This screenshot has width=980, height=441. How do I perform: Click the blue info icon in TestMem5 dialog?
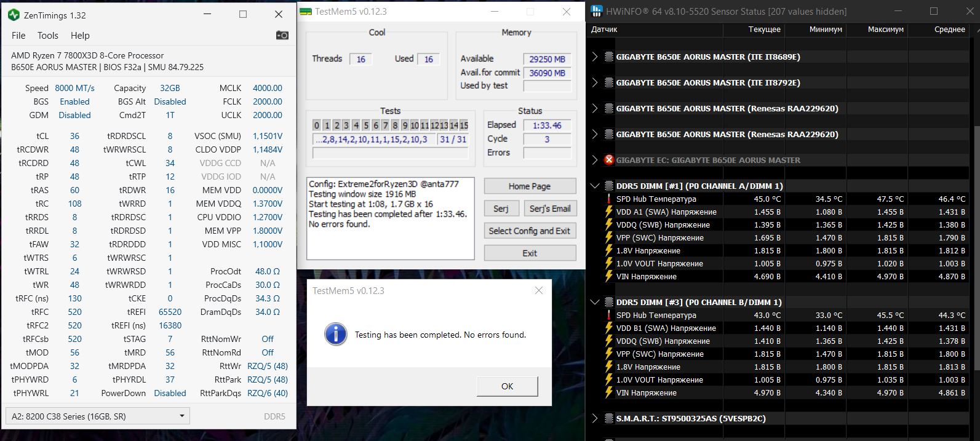[x=335, y=335]
